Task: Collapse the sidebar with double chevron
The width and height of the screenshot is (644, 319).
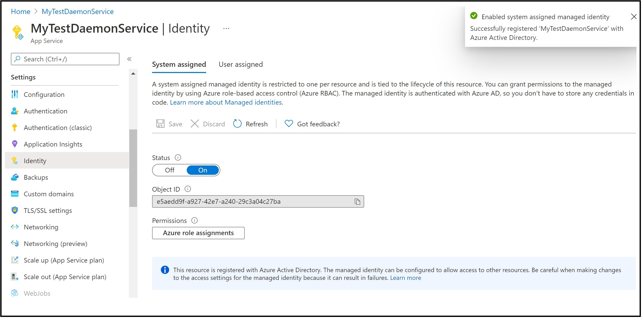Action: (129, 59)
